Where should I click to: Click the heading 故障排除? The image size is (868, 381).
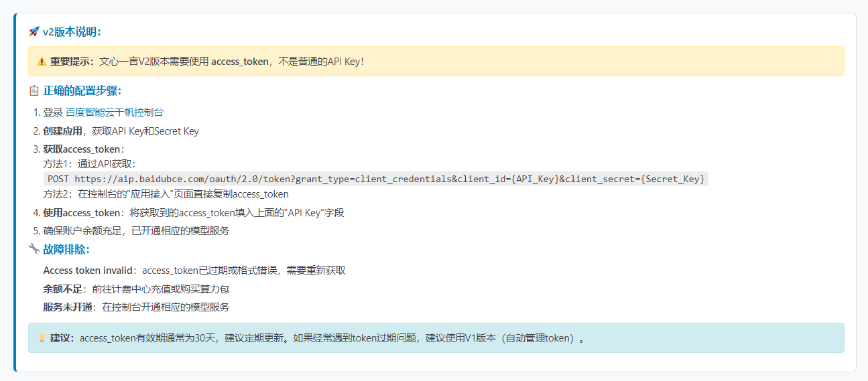click(x=66, y=249)
